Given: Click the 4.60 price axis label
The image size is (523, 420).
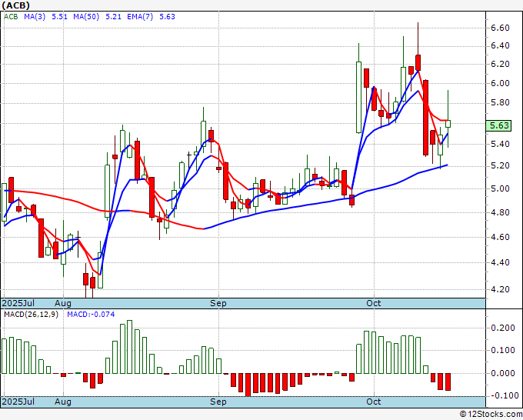Looking at the screenshot, I should tap(500, 237).
